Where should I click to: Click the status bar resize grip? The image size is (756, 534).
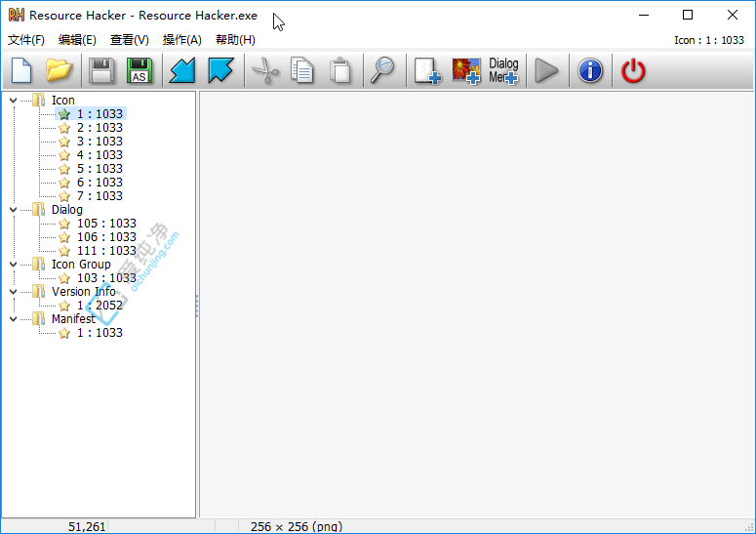click(x=749, y=527)
